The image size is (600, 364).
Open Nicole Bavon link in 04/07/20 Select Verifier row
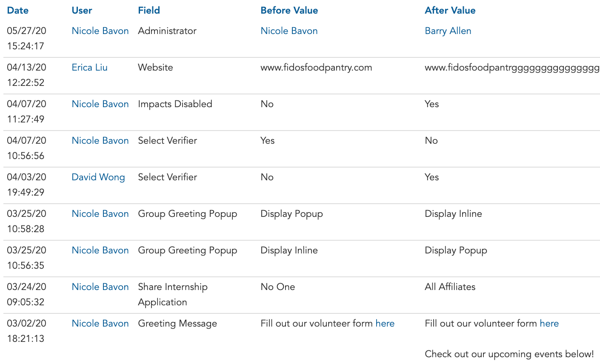click(x=100, y=140)
